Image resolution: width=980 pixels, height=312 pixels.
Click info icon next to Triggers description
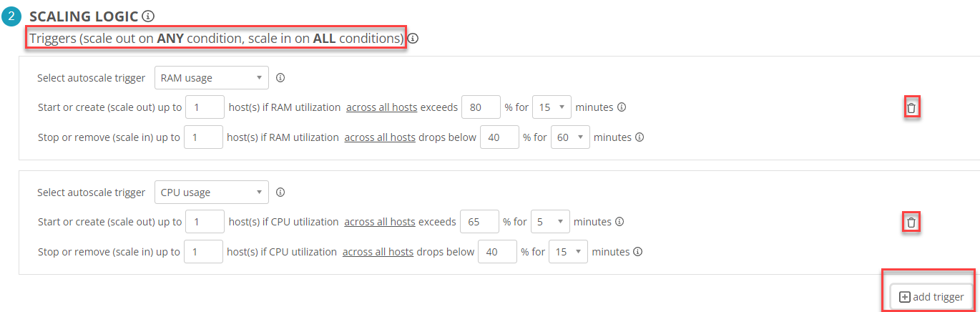click(413, 39)
